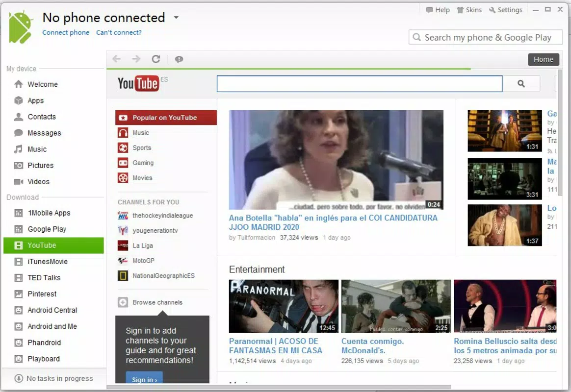Click the green Android robot logo
This screenshot has height=392, width=571.
click(21, 27)
